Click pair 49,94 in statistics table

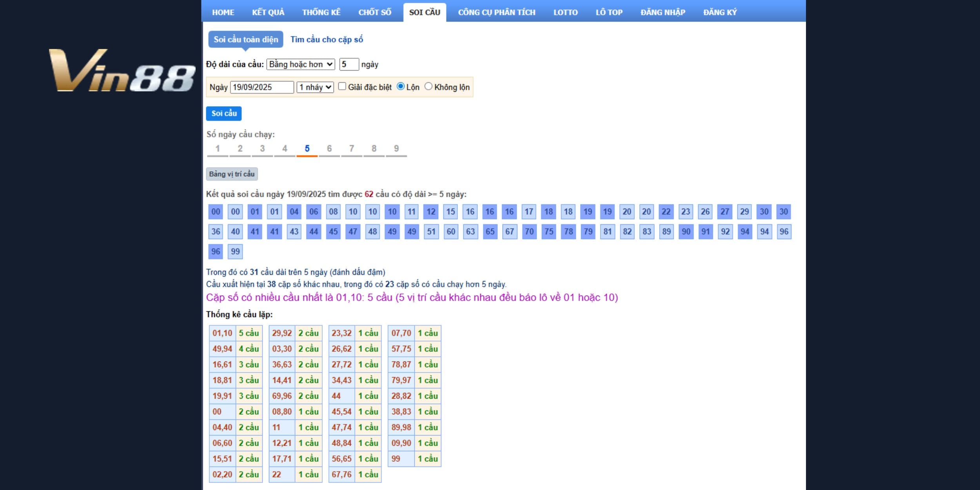222,349
